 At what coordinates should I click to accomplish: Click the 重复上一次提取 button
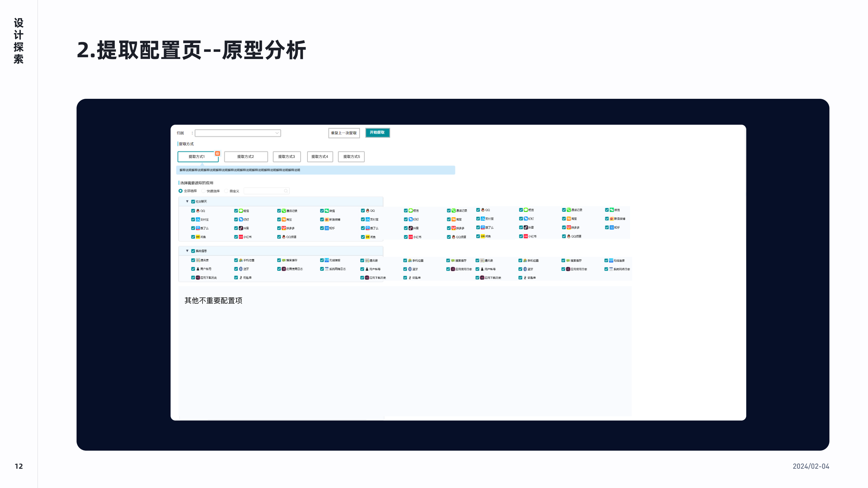click(344, 133)
